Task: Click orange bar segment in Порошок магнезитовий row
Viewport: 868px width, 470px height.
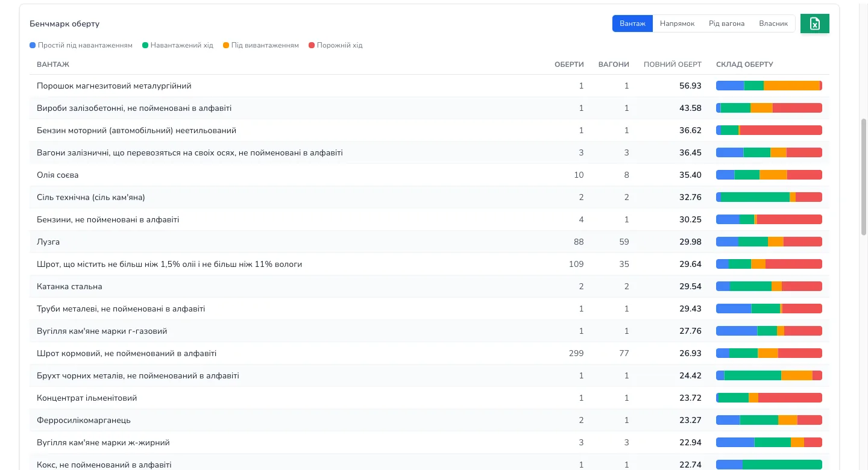Action: [x=791, y=86]
